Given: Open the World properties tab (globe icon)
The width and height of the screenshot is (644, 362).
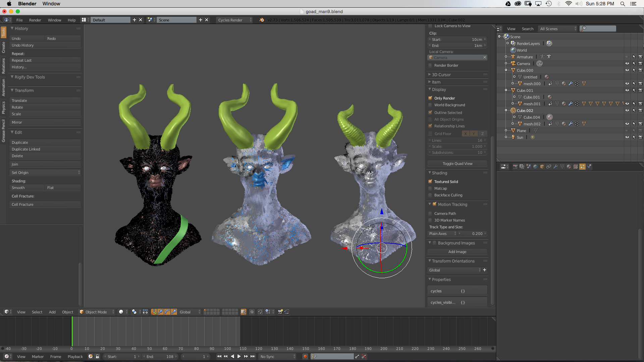Looking at the screenshot, I should tap(535, 167).
